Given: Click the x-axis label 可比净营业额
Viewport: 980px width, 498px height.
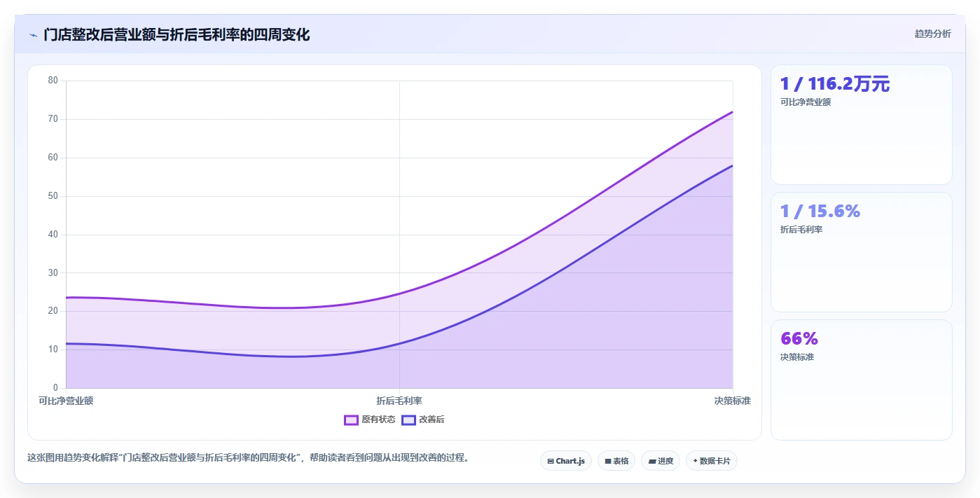Looking at the screenshot, I should tap(66, 401).
